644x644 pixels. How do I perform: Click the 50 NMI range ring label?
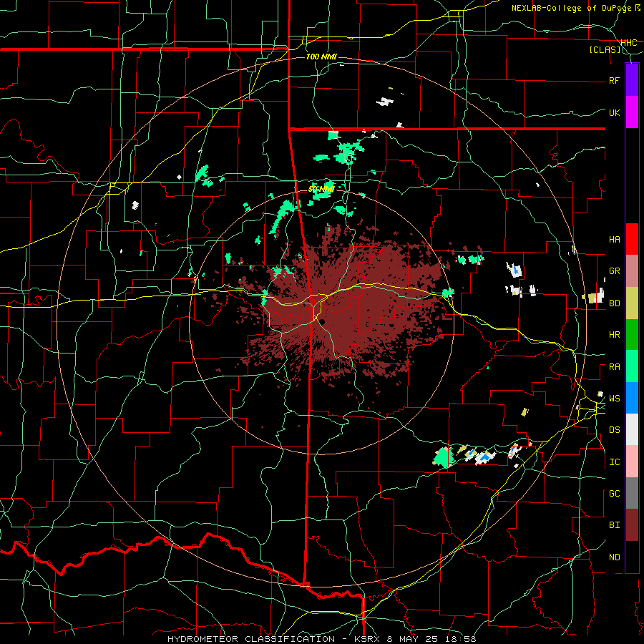[321, 190]
